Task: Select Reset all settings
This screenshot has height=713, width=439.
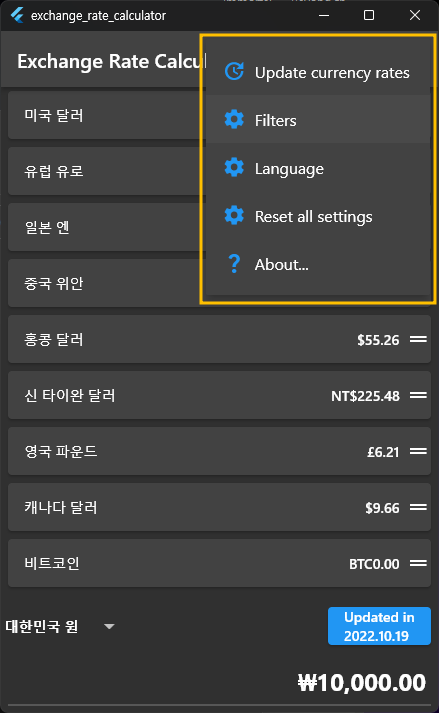Action: (318, 216)
